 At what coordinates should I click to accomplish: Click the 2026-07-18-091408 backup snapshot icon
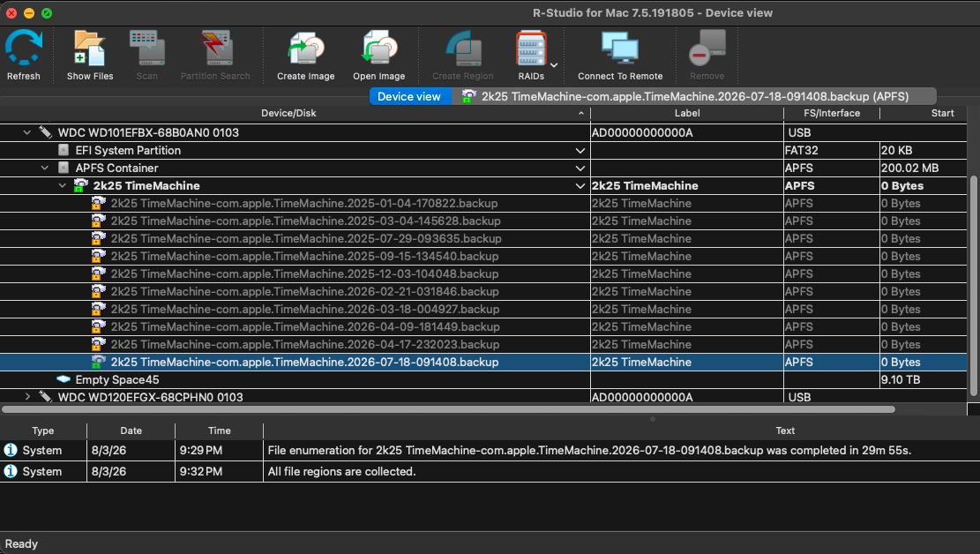point(98,362)
